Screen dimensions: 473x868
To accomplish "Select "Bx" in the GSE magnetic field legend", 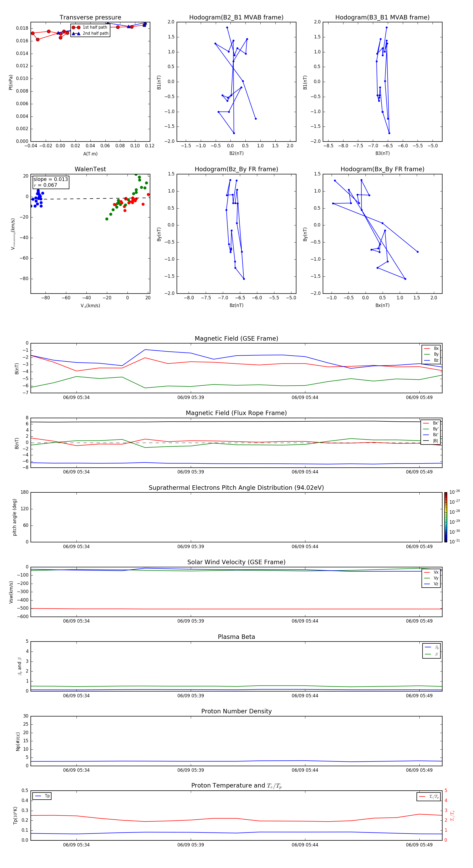I will click(x=431, y=349).
